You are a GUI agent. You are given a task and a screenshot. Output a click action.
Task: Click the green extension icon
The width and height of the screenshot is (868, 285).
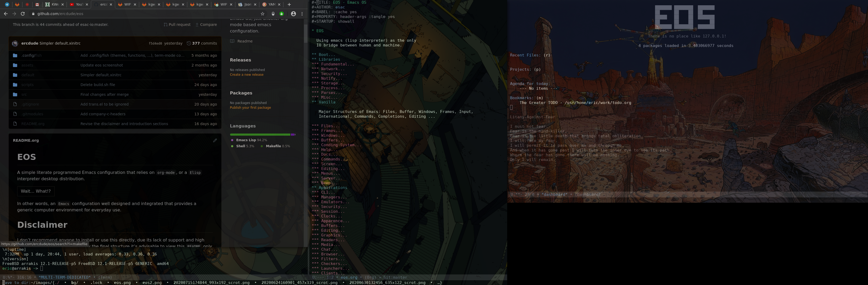coord(282,14)
